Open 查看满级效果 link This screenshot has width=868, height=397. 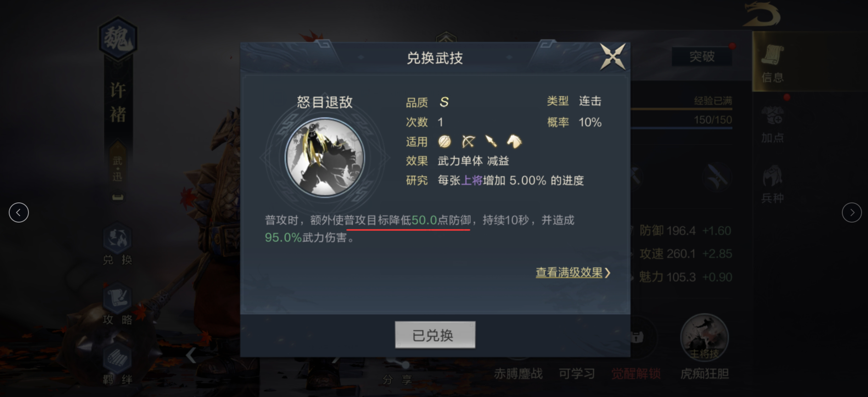click(x=573, y=273)
